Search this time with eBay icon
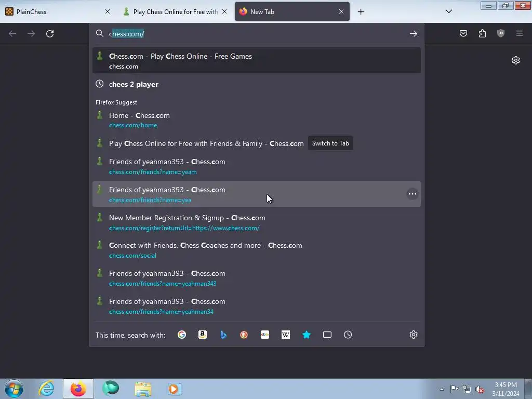Screen dimensions: 532x399 (265, 335)
